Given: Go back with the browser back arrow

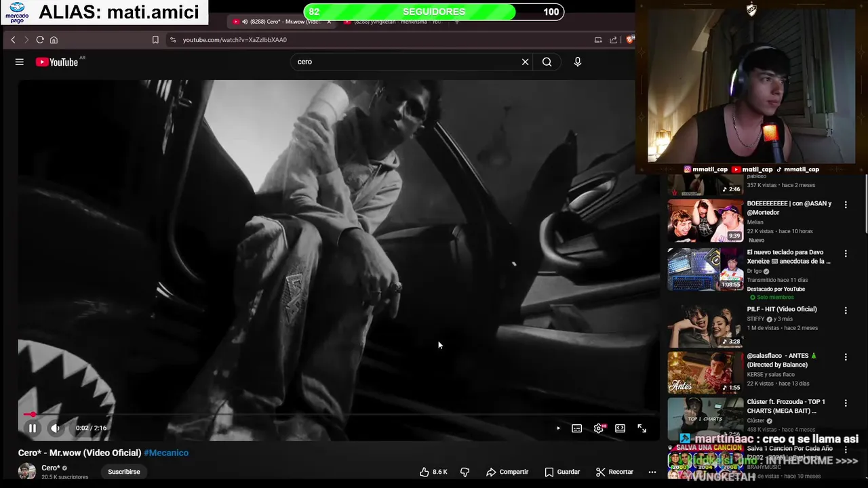Looking at the screenshot, I should (13, 40).
